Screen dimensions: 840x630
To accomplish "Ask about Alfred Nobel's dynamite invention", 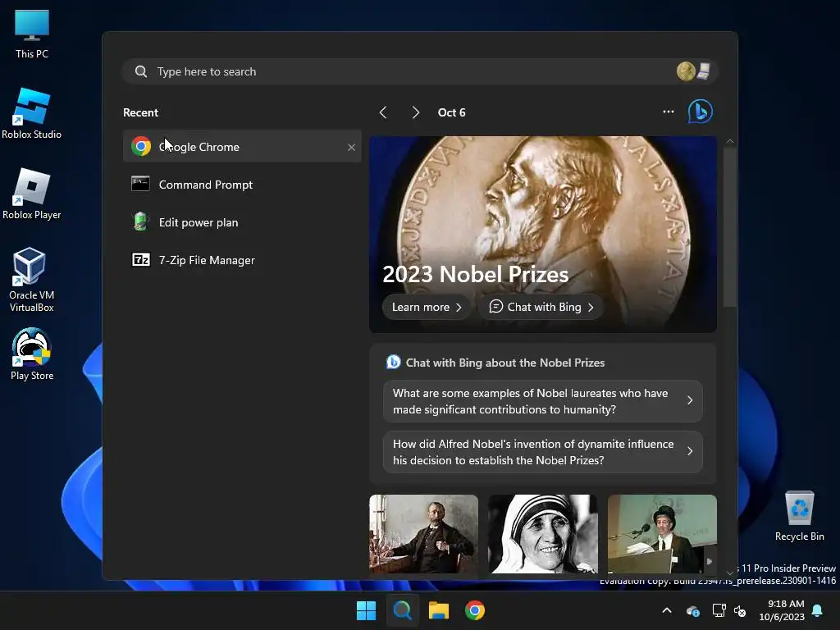I will click(x=543, y=452).
